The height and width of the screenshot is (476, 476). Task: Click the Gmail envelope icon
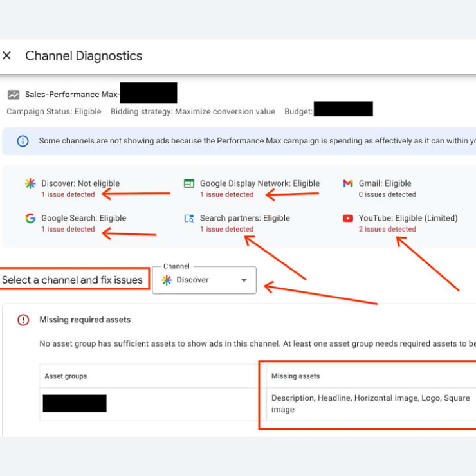pos(348,183)
